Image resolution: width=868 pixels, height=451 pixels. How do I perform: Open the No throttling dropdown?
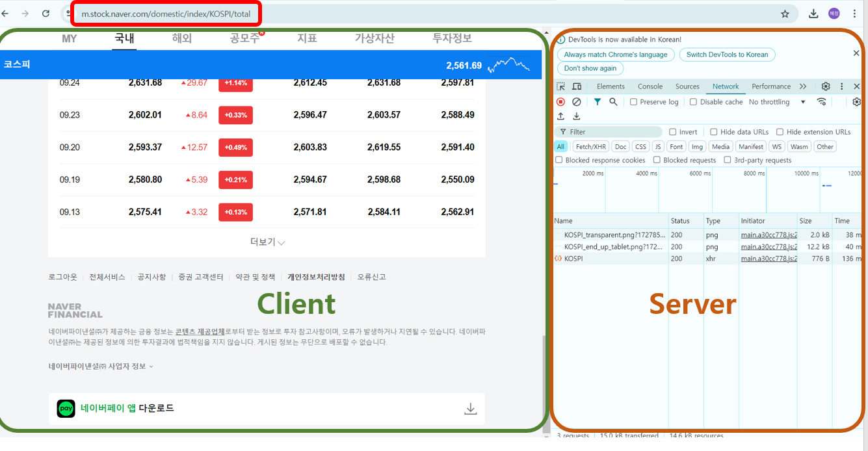click(777, 102)
